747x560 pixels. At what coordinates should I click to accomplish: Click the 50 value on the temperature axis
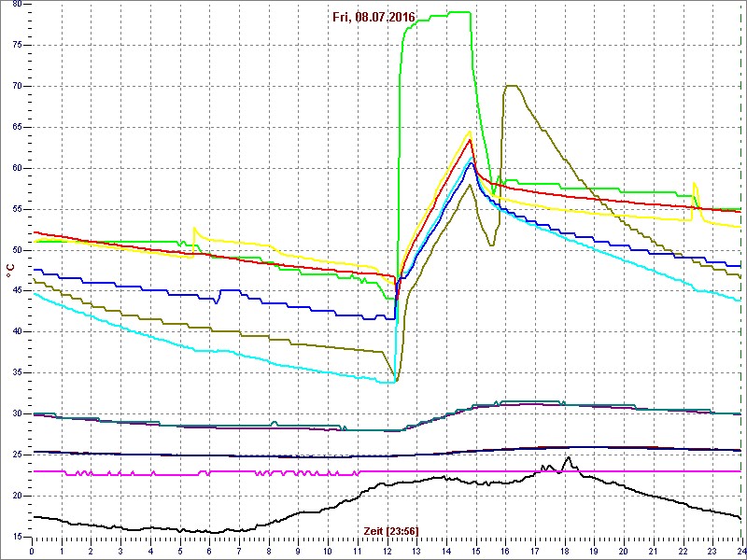(17, 250)
